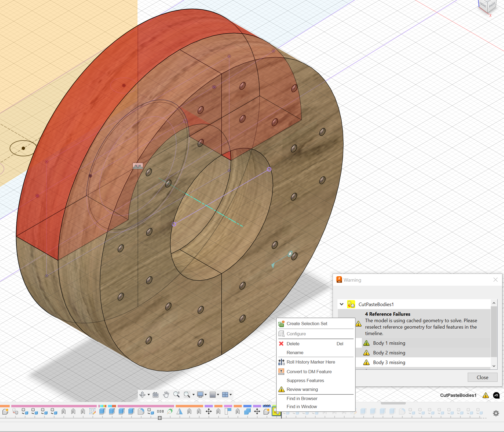
Task: Click the mirror feature in timeline
Action: (179, 411)
